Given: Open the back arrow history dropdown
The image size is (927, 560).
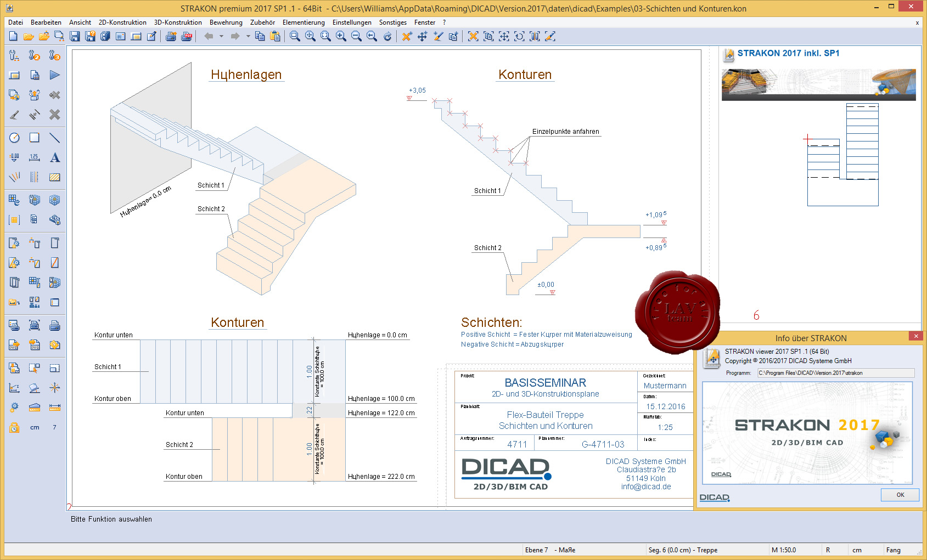Looking at the screenshot, I should (221, 36).
